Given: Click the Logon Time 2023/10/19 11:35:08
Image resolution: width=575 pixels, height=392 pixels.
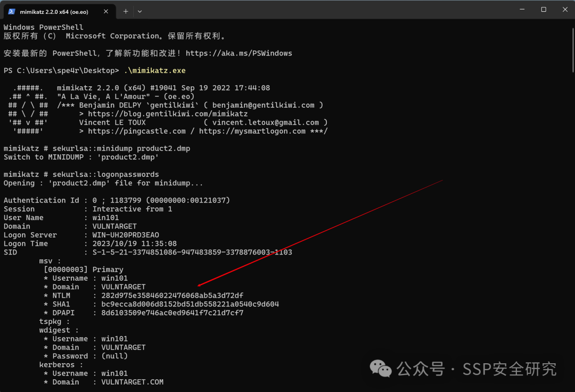Looking at the screenshot, I should [x=135, y=243].
